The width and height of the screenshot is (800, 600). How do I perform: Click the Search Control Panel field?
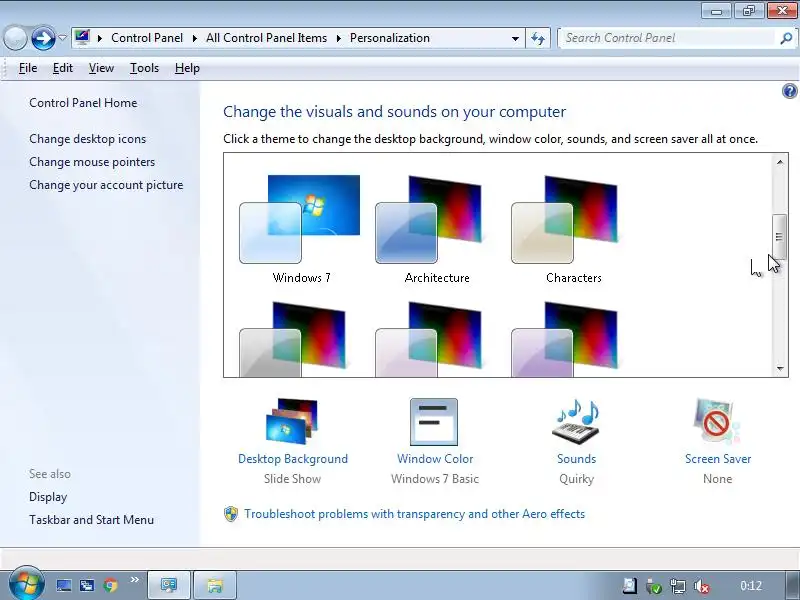(669, 38)
